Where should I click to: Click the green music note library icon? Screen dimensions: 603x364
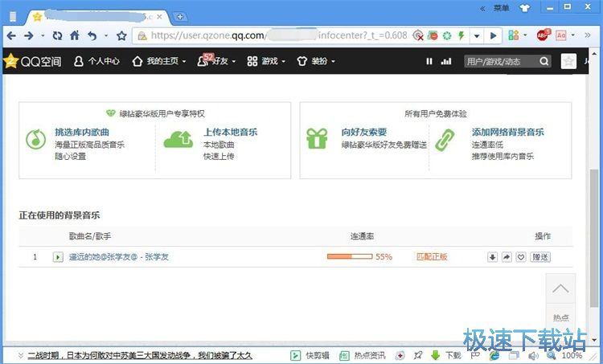pyautogui.click(x=35, y=139)
